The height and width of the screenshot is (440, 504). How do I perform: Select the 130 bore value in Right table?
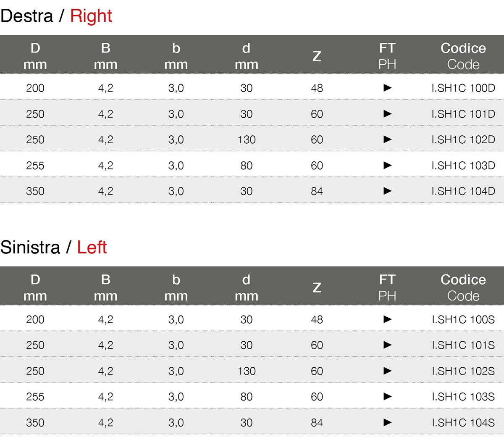pyautogui.click(x=247, y=140)
